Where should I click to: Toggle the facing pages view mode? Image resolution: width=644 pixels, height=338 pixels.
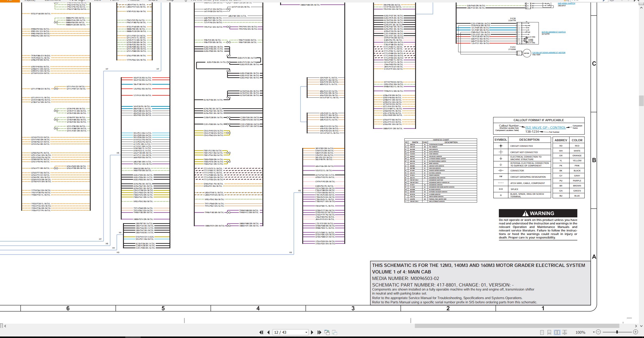pyautogui.click(x=557, y=332)
